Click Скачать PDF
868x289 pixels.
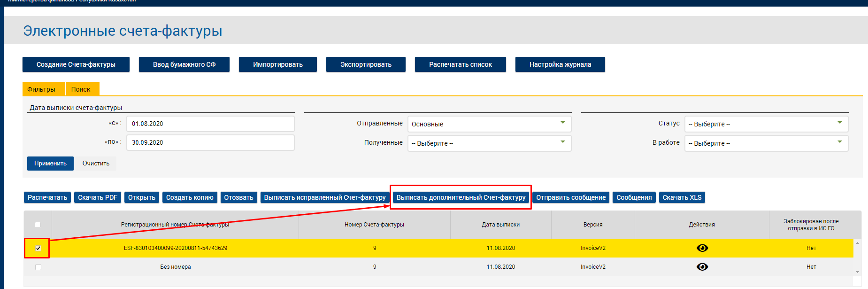pos(98,197)
